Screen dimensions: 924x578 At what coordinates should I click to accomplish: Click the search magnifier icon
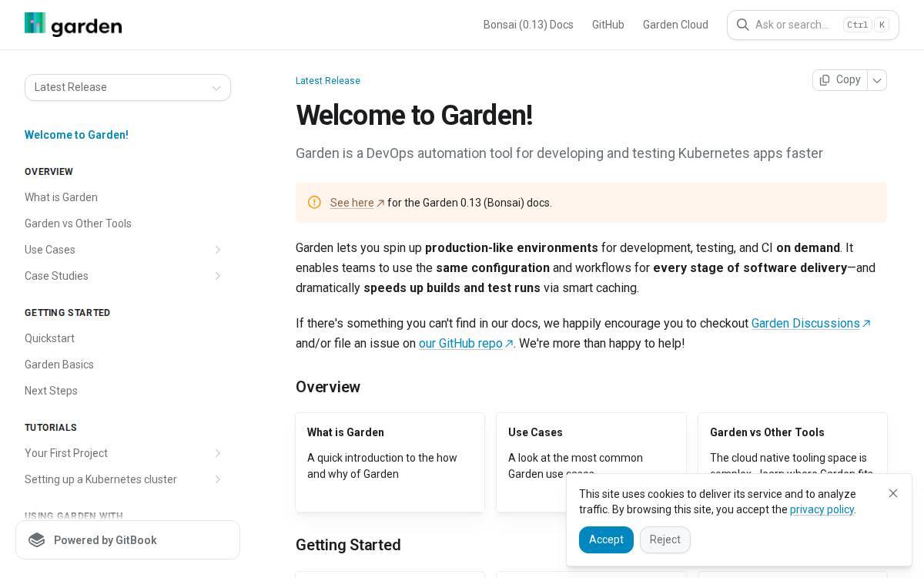pyautogui.click(x=743, y=25)
